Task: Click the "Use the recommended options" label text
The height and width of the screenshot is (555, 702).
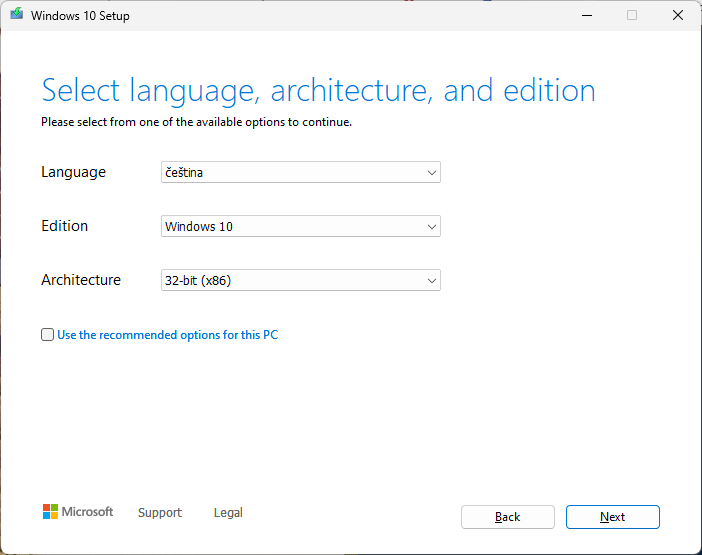Action: tap(167, 335)
